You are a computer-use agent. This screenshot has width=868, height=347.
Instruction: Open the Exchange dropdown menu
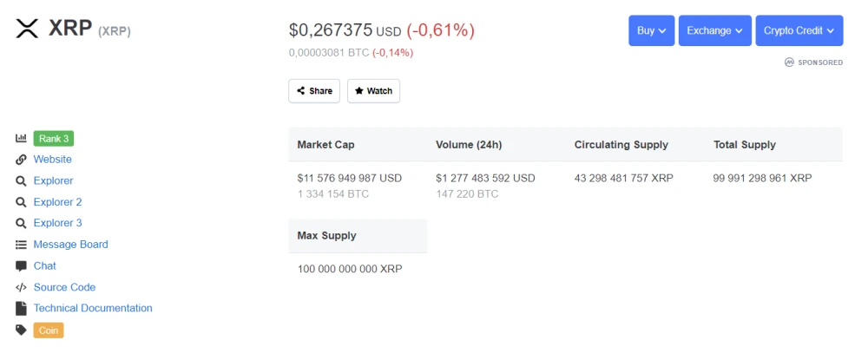715,30
